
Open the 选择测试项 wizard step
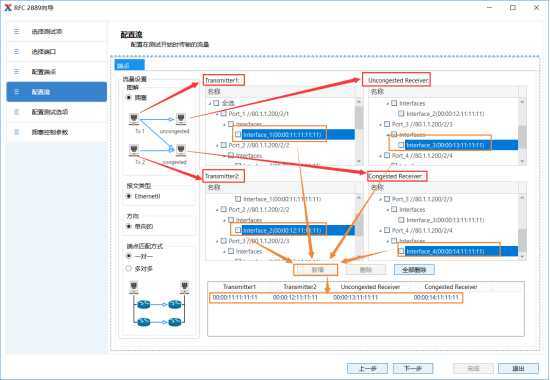(56, 32)
